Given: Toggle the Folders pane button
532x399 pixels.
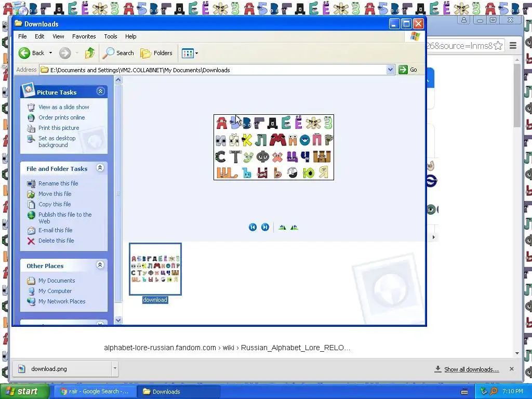Looking at the screenshot, I should point(156,53).
